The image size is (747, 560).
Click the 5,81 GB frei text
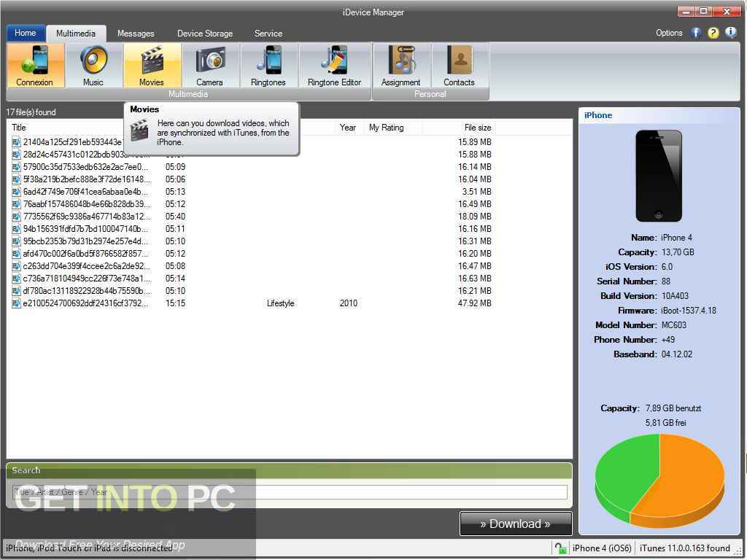click(665, 422)
